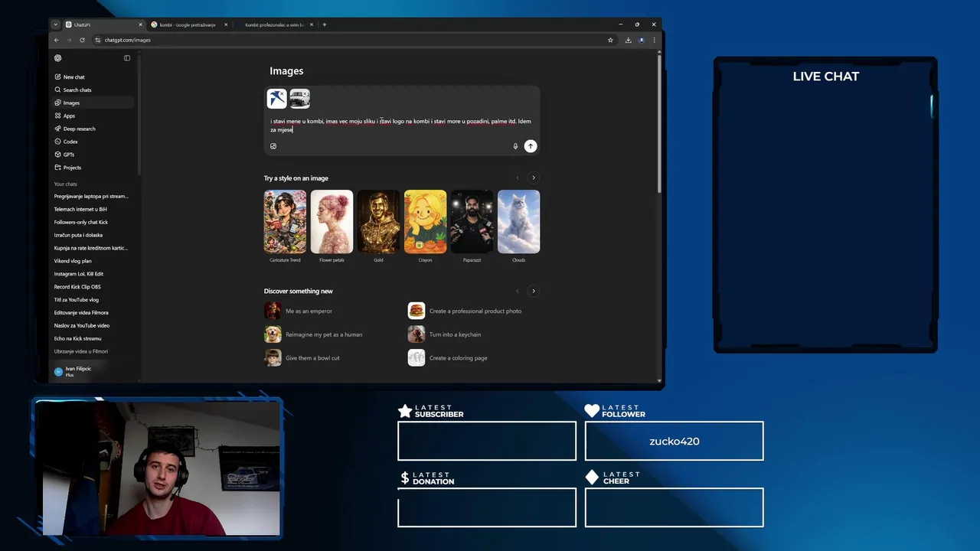Viewport: 980px width, 551px height.
Task: Select 'Me as an emperor' suggestion
Action: click(x=299, y=311)
